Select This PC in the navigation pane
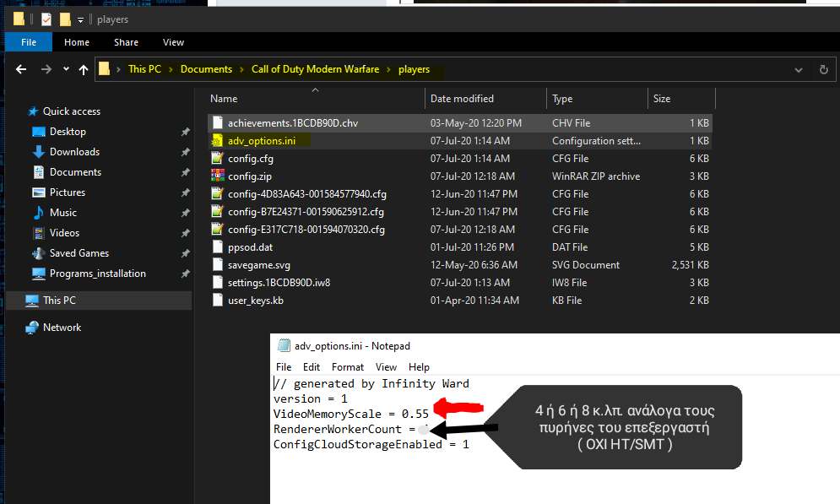The height and width of the screenshot is (504, 840). coord(59,301)
